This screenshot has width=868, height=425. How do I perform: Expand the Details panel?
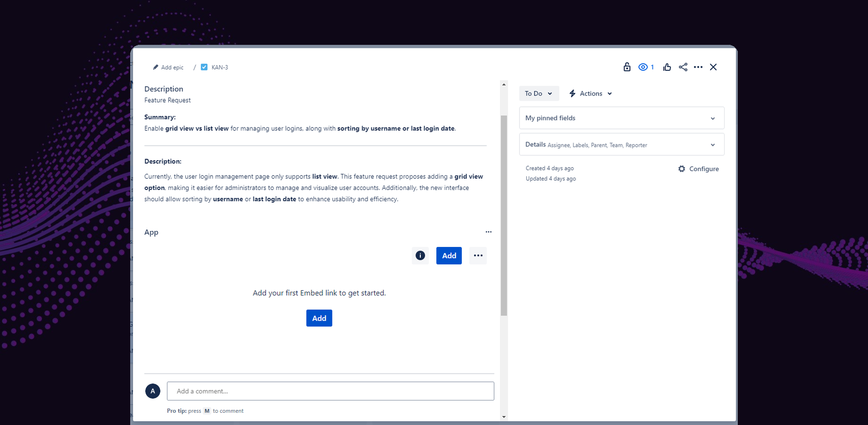coord(712,144)
